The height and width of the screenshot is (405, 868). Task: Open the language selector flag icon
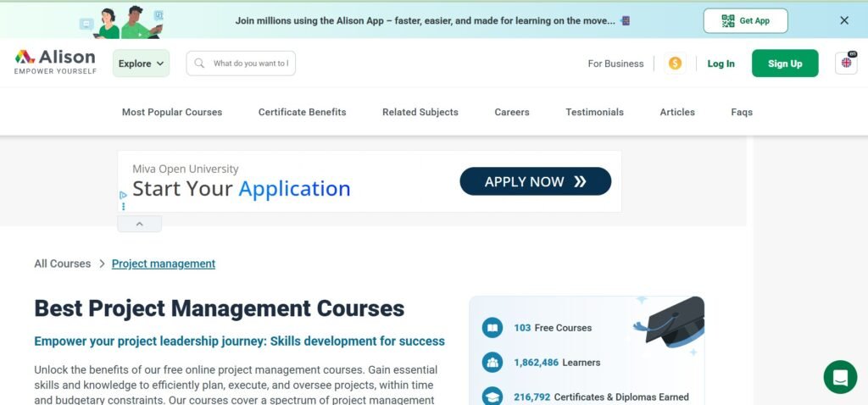click(846, 63)
